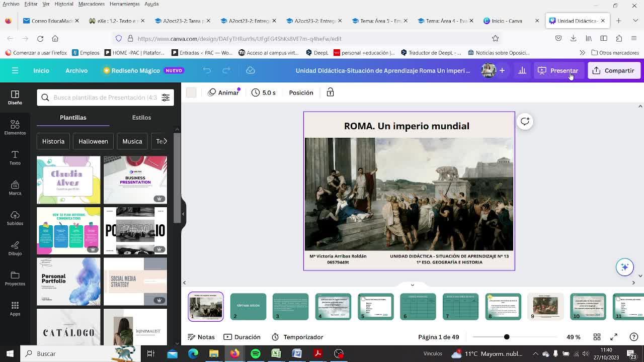Screen dimensions: 644x362
Task: Click the template search input field
Action: click(x=105, y=98)
